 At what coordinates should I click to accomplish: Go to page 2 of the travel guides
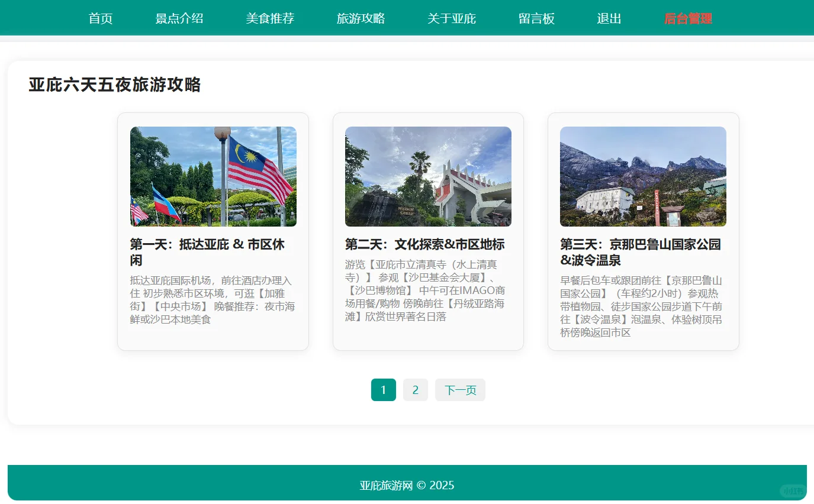point(416,390)
